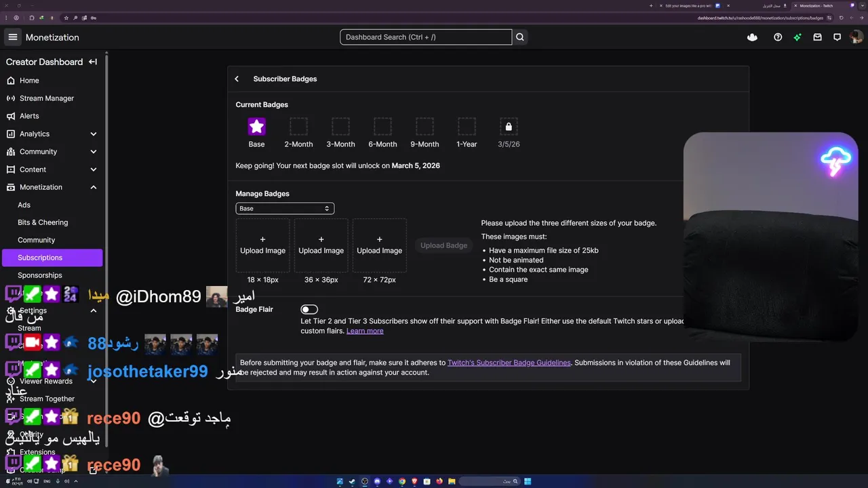Click the browser address bar URL
Viewport: 868px width, 488px height.
760,18
